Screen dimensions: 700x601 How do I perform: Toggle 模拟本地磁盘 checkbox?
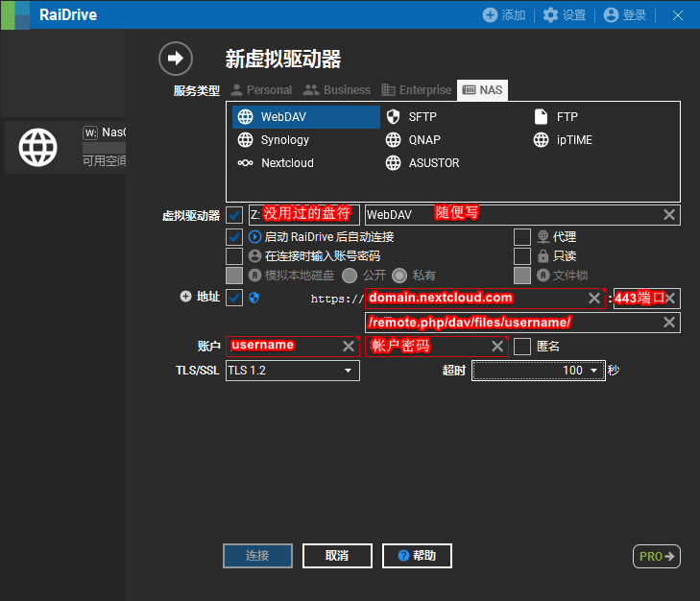[x=234, y=276]
